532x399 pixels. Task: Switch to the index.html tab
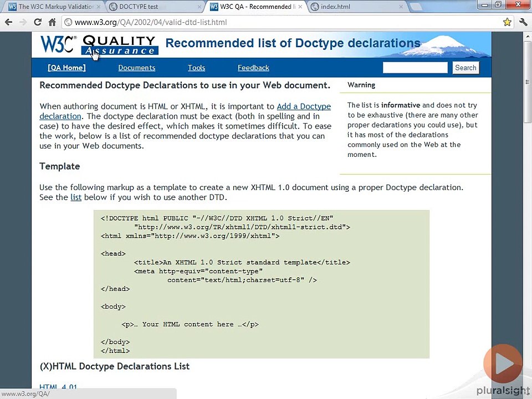pyautogui.click(x=356, y=7)
